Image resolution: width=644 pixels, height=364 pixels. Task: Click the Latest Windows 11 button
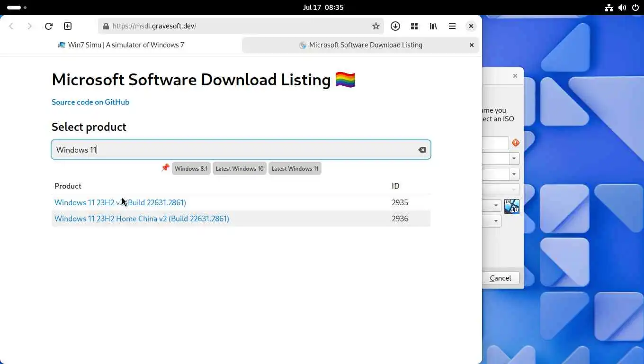[295, 168]
